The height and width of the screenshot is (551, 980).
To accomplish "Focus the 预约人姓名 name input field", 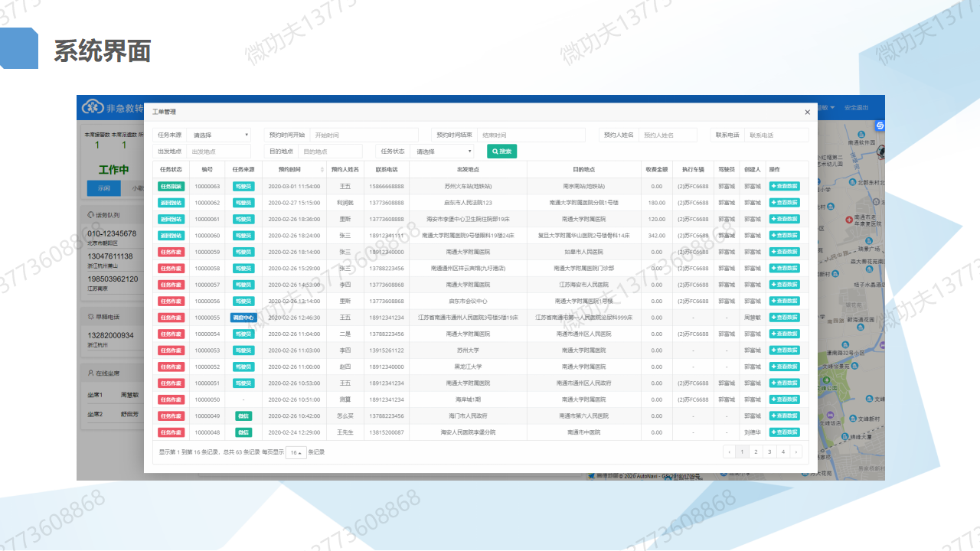I will [x=667, y=135].
